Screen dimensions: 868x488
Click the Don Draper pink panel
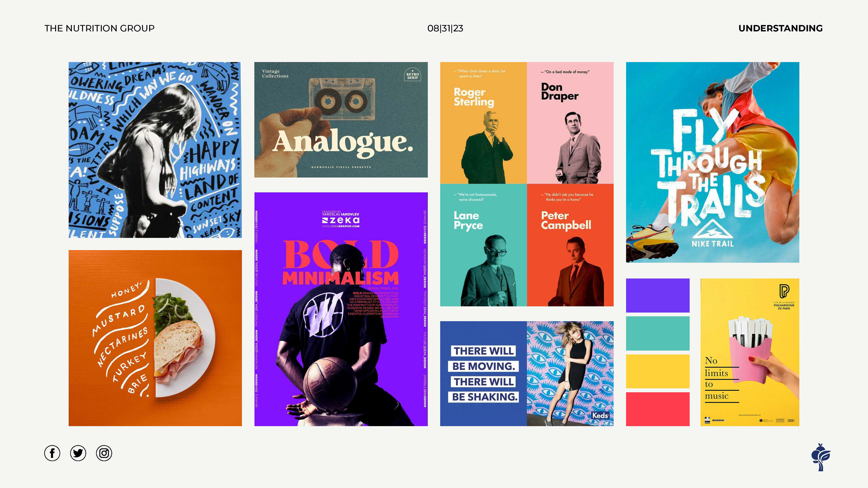570,123
